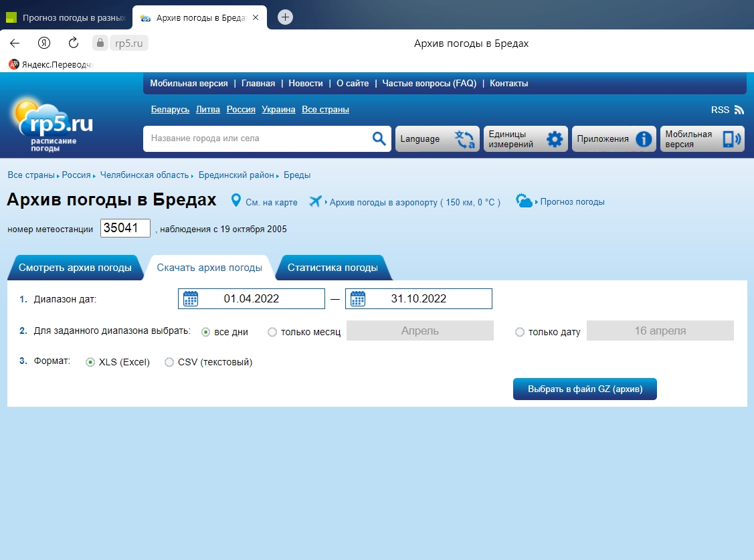
Task: Open the Language selector button
Action: pos(438,139)
